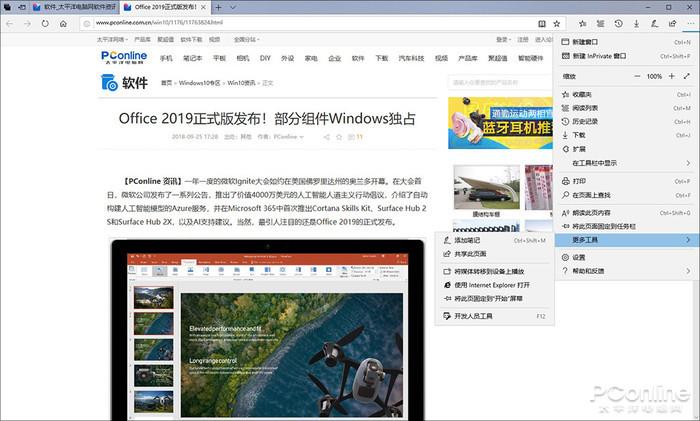Screen dimensions: 700x421
Task: Select 在页面上查找
Action: [x=625, y=195]
